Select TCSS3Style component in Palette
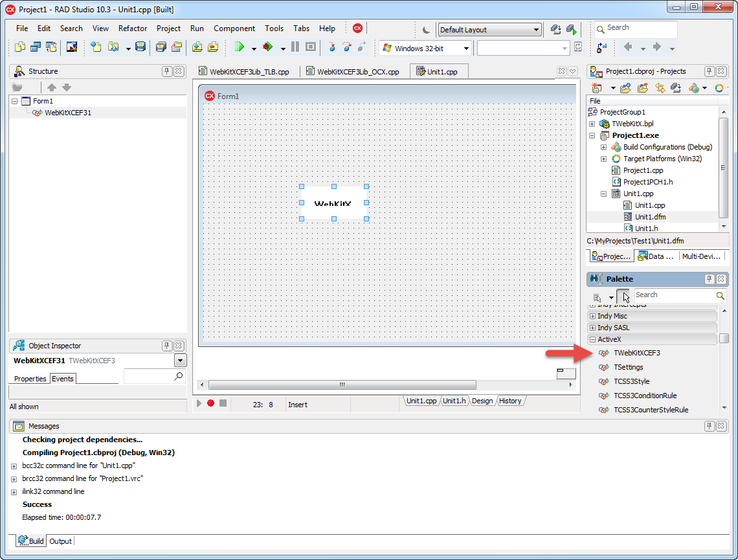 [632, 381]
